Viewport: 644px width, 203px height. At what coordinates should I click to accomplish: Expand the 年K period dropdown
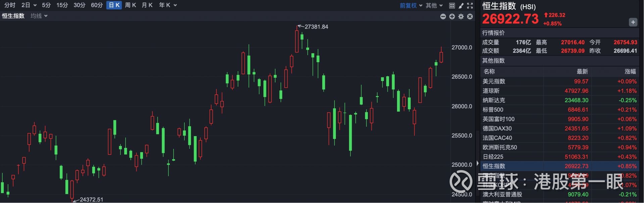pyautogui.click(x=167, y=5)
